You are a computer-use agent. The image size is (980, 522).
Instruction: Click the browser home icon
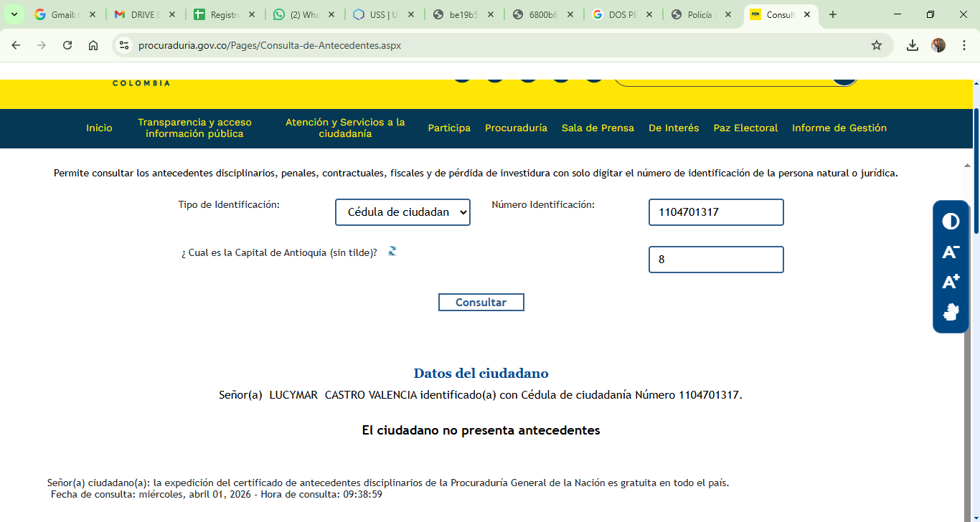click(93, 45)
